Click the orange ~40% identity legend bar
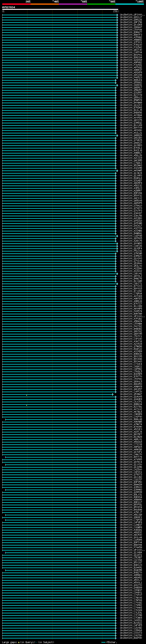 (x=45, y=4)
